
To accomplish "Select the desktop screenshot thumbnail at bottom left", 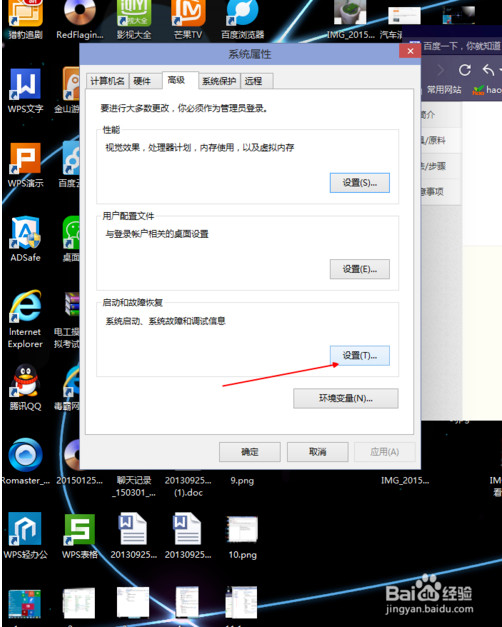I will click(25, 603).
